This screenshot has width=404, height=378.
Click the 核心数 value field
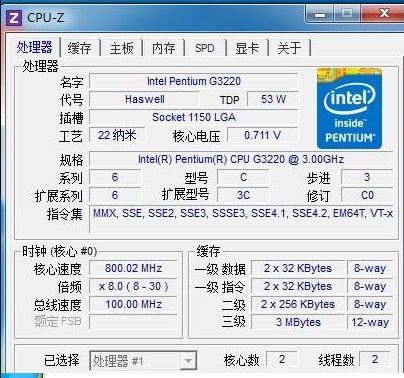282,359
